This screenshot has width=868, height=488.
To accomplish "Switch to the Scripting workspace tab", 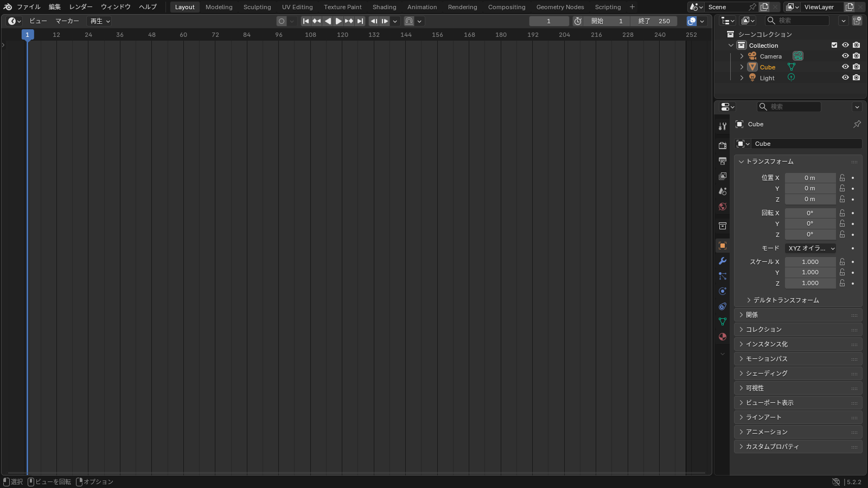I will 608,7.
